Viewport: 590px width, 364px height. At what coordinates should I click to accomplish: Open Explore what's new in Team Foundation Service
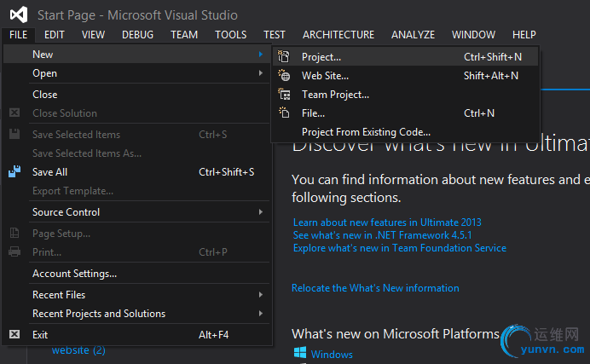(x=400, y=248)
